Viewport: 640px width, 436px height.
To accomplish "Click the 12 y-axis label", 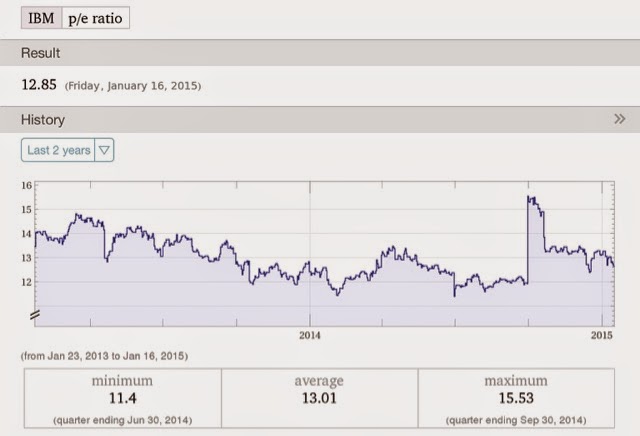I will 27,282.
